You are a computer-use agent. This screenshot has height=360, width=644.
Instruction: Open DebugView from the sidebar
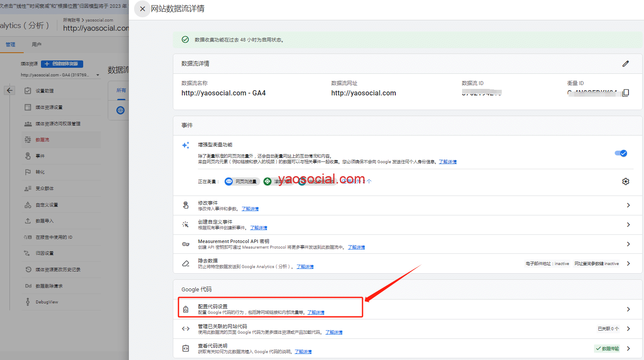click(47, 302)
